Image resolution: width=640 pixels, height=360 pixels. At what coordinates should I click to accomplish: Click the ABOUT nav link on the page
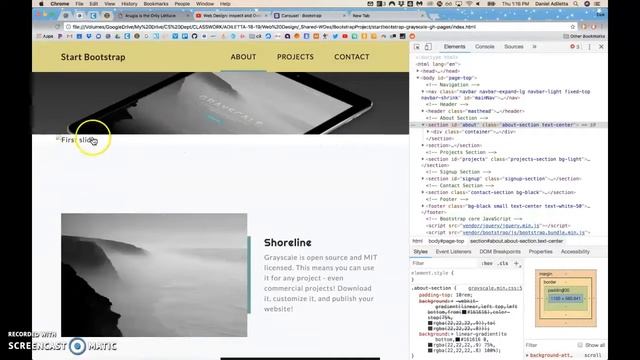coord(244,57)
